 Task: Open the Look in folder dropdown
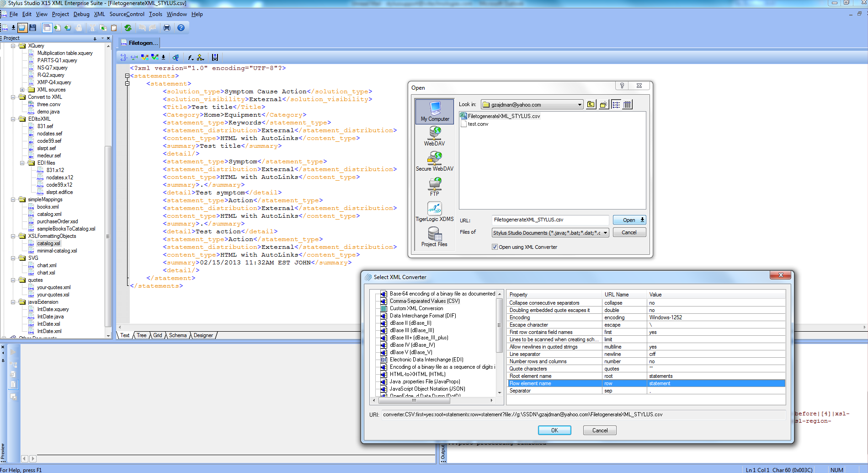pos(580,105)
